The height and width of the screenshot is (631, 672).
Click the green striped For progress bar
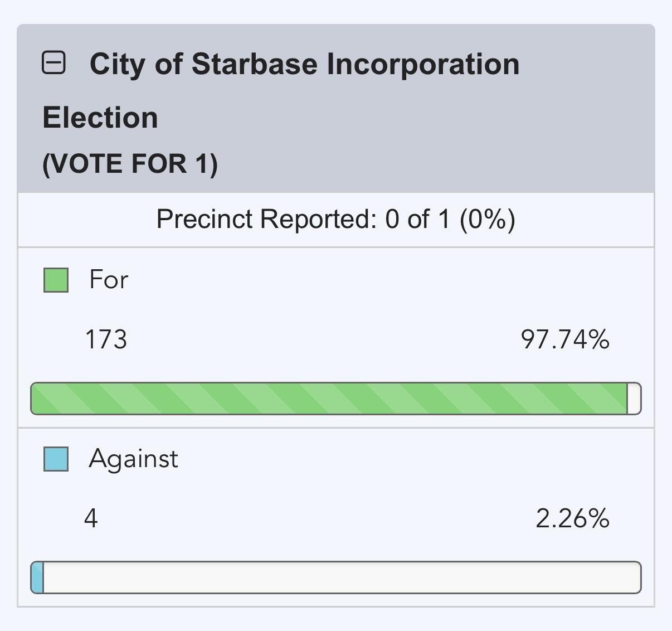(x=336, y=399)
